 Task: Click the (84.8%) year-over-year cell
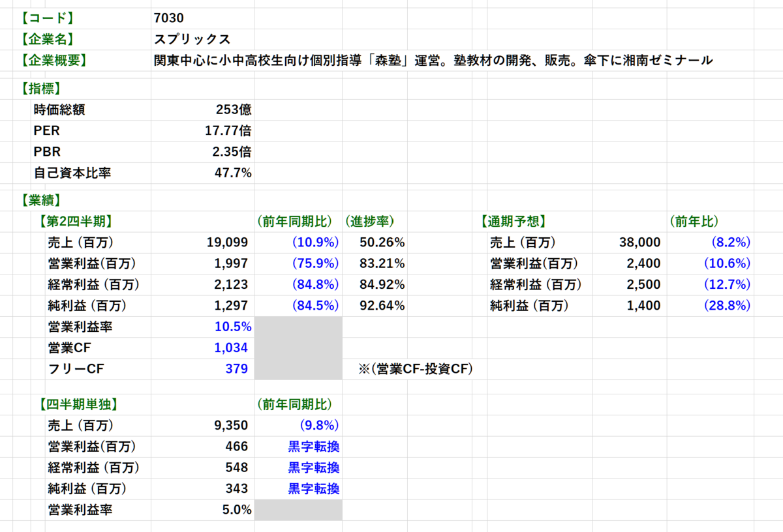tap(315, 284)
